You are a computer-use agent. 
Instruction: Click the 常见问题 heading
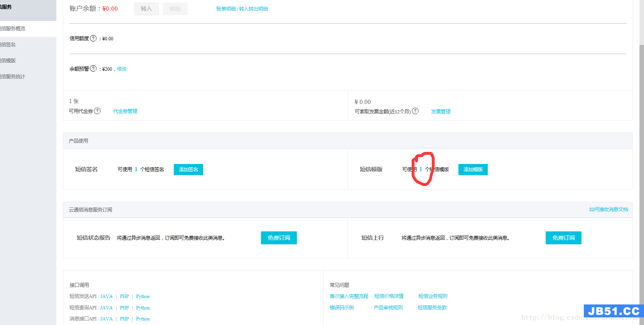tap(340, 285)
